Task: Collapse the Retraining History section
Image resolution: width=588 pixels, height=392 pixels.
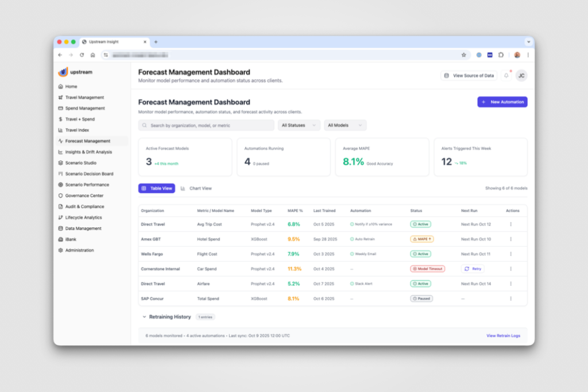Action: [x=144, y=317]
